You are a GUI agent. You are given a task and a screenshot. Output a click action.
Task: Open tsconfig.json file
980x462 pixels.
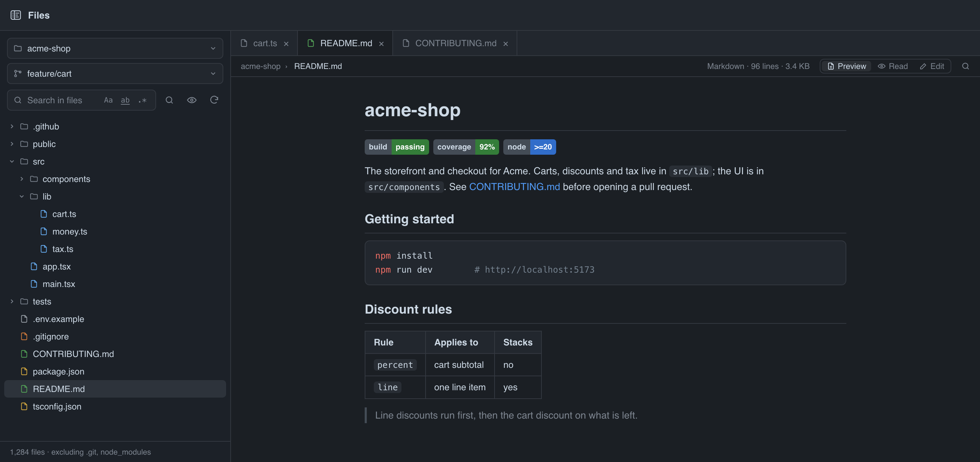(115, 406)
